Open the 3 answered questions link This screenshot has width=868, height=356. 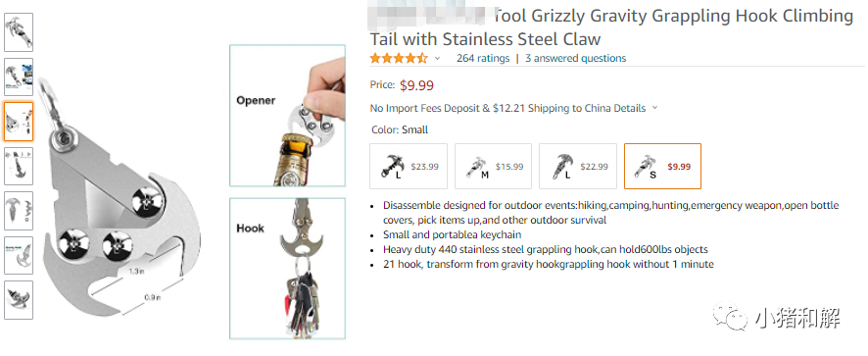click(x=576, y=58)
